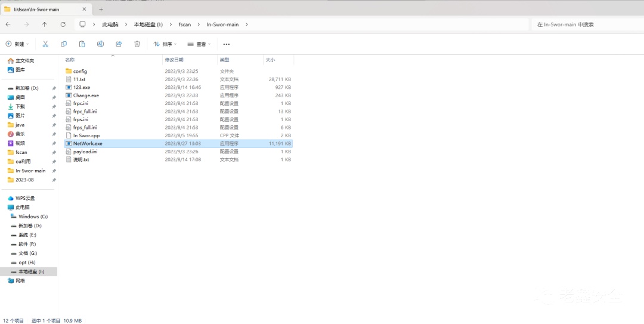Click 此电脑 in the address bar

pyautogui.click(x=110, y=24)
